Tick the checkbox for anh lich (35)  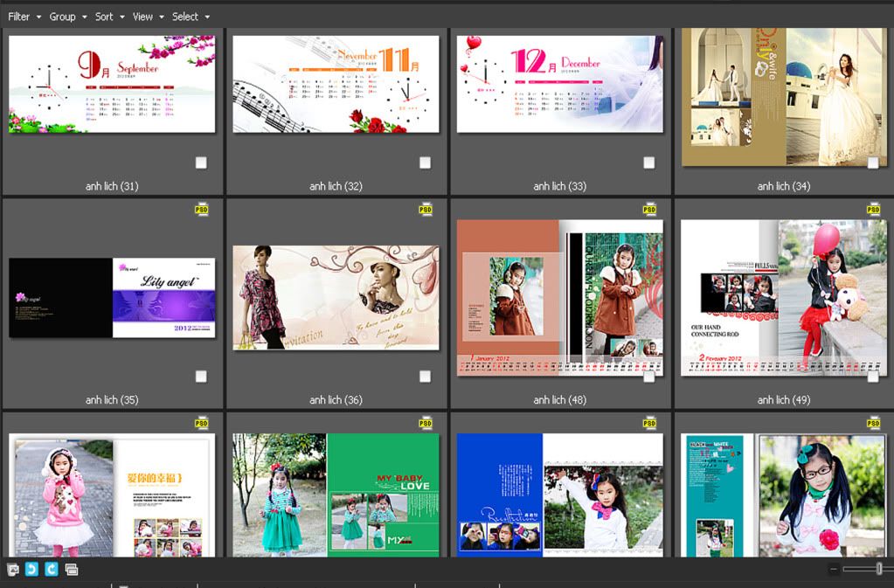pos(201,377)
